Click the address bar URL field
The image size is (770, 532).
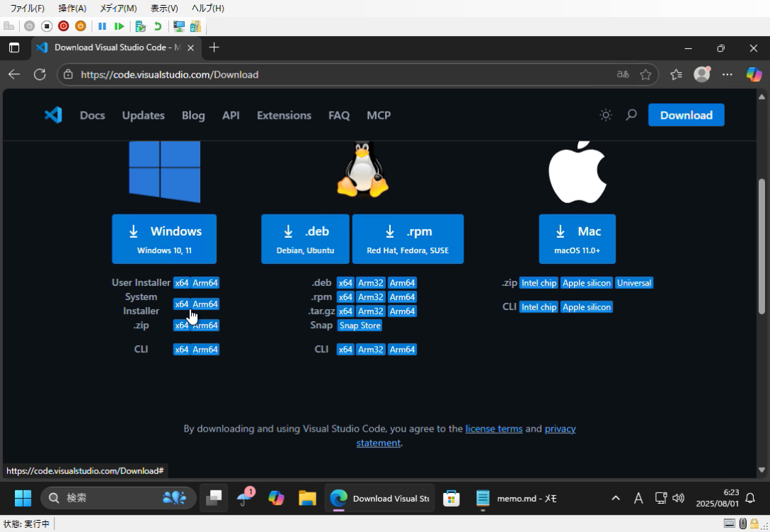344,74
